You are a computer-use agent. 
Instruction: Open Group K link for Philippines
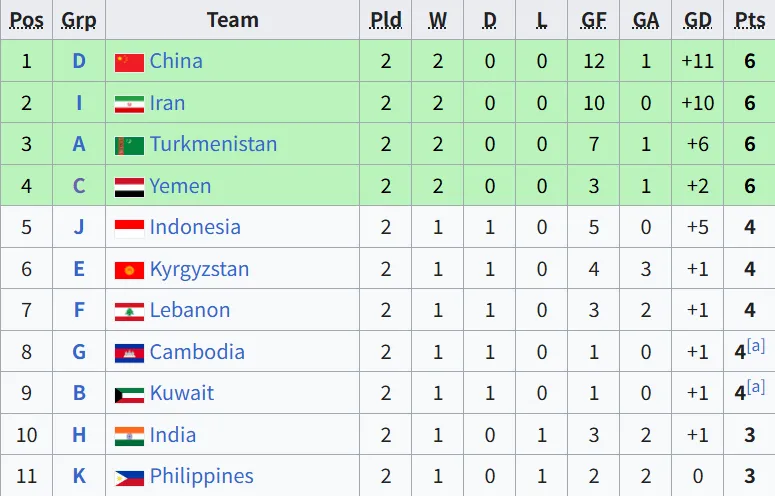(x=79, y=476)
